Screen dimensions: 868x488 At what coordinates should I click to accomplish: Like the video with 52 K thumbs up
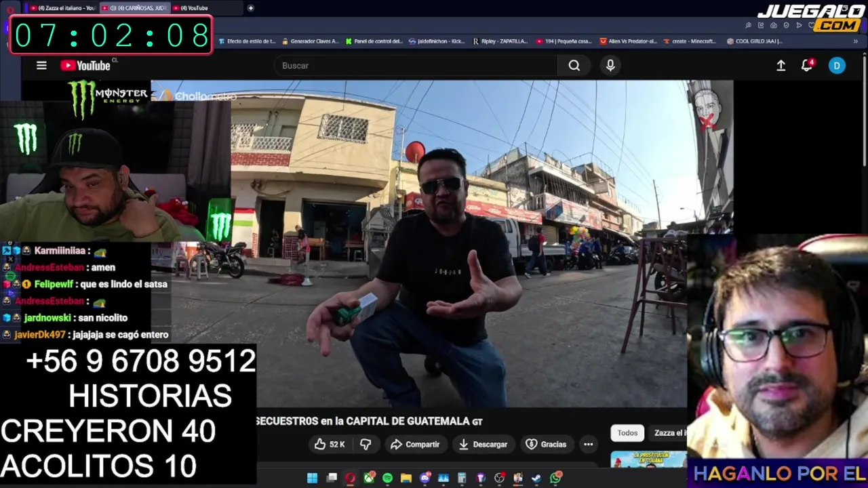330,445
